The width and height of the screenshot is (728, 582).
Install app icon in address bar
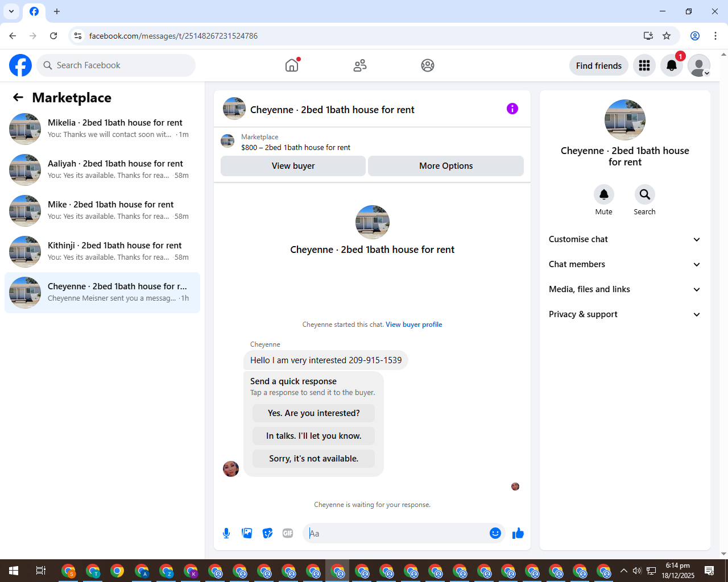[648, 36]
